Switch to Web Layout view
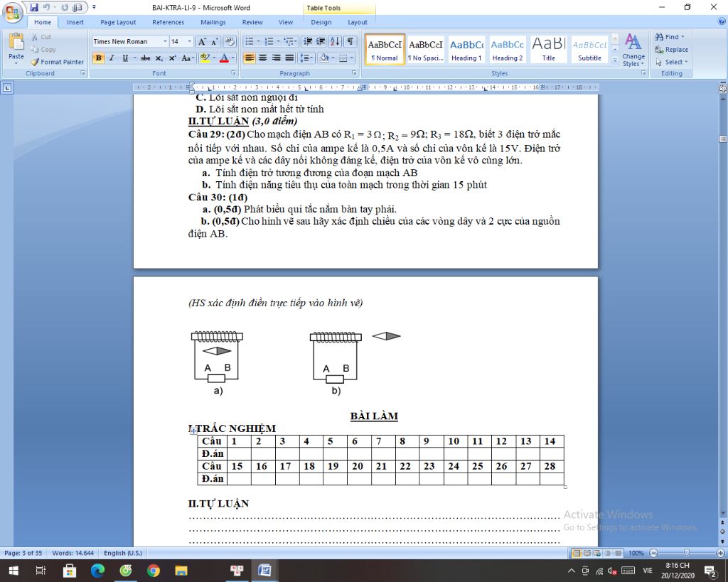 pos(597,553)
